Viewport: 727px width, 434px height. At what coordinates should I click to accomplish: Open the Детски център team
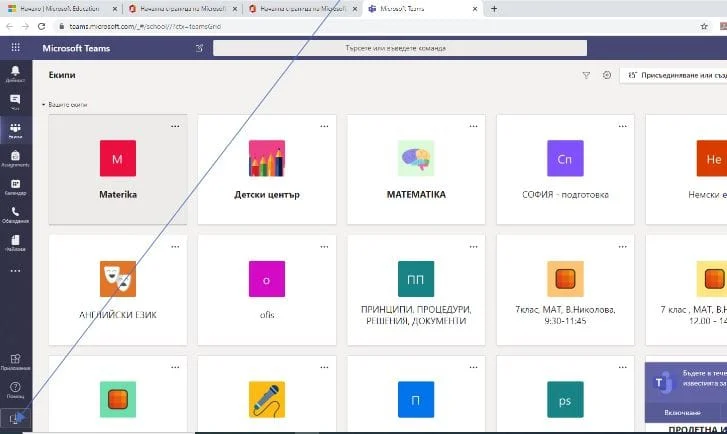click(x=267, y=170)
